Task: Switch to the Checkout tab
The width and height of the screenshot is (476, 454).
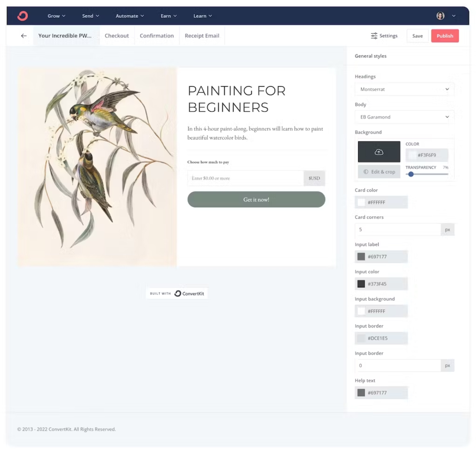Action: (x=117, y=36)
